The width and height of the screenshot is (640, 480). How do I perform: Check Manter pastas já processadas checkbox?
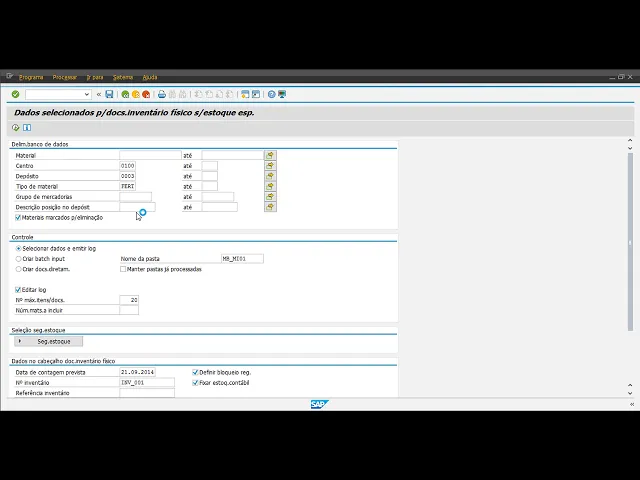point(123,269)
